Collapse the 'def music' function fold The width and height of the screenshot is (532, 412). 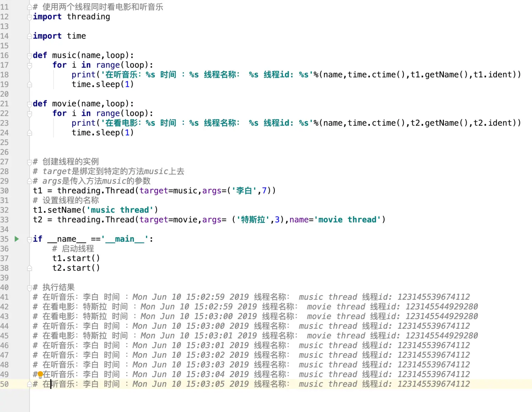click(29, 55)
